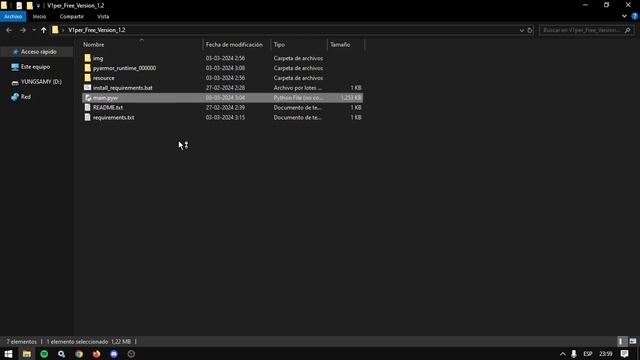The image size is (640, 360).
Task: Expand the ribbon with the chevron
Action: [x=624, y=16]
